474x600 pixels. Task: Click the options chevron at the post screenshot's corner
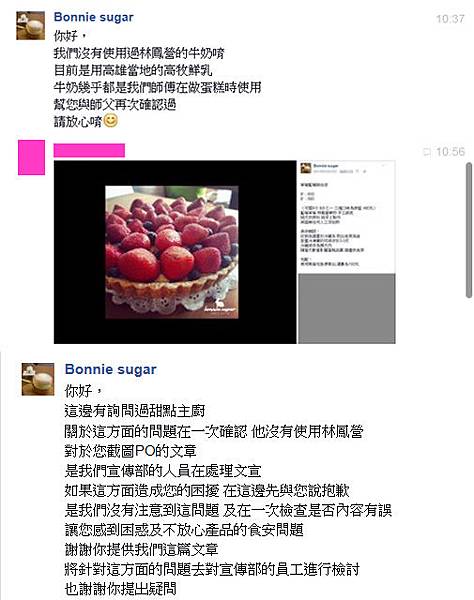(384, 166)
